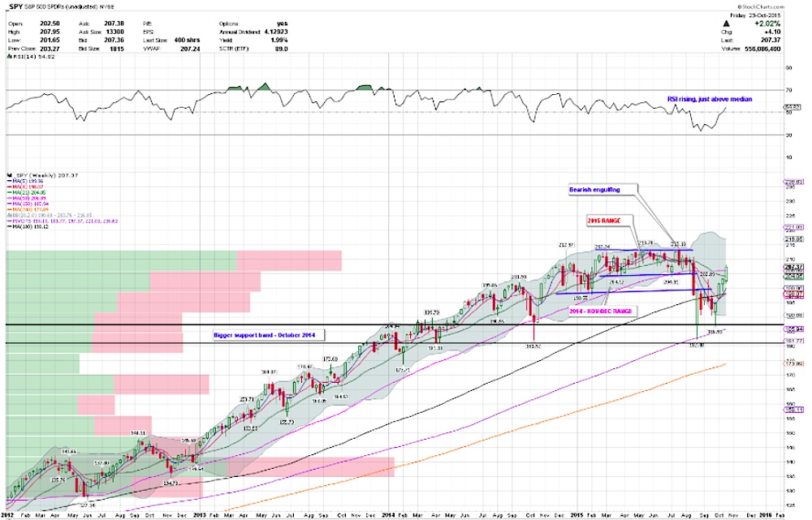This screenshot has height=520, width=812.
Task: Click the Ask price 207.38
Action: coord(114,24)
